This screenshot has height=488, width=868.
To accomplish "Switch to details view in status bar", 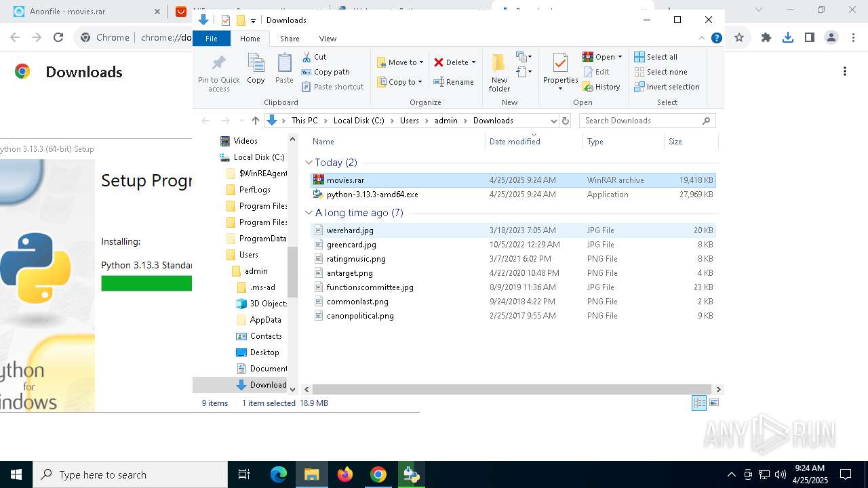I will [x=699, y=403].
